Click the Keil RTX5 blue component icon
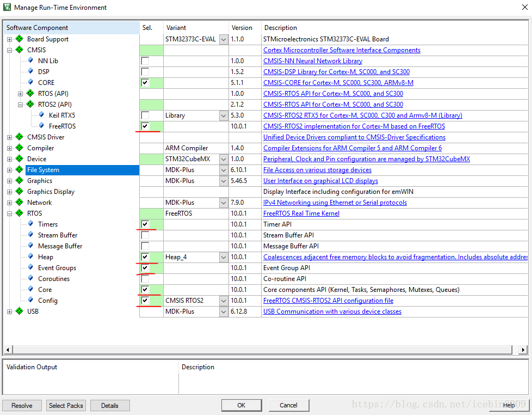Screen dimensions: 532x415 pos(41,115)
